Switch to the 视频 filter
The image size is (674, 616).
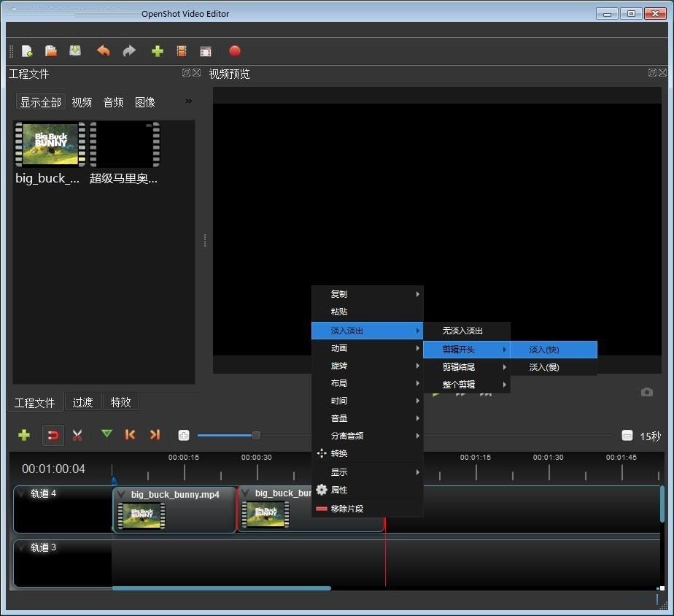[x=82, y=102]
